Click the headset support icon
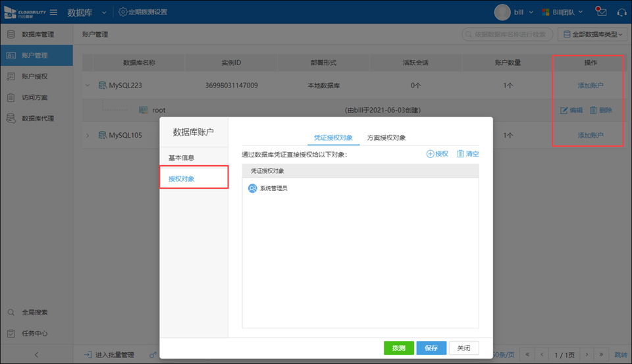Viewport: 632px width, 364px height. click(621, 12)
